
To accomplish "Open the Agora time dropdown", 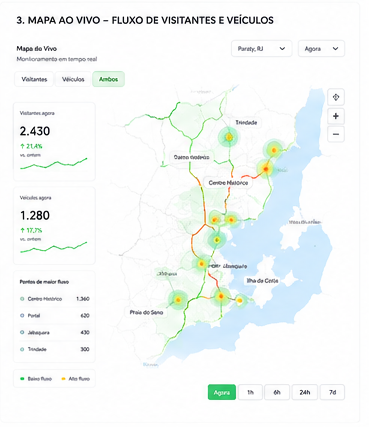I will click(x=321, y=49).
